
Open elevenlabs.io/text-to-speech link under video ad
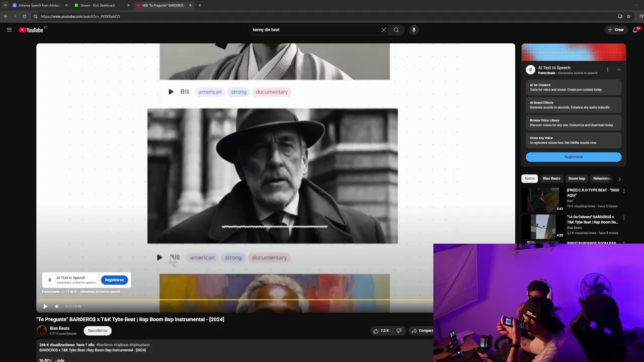click(100, 292)
